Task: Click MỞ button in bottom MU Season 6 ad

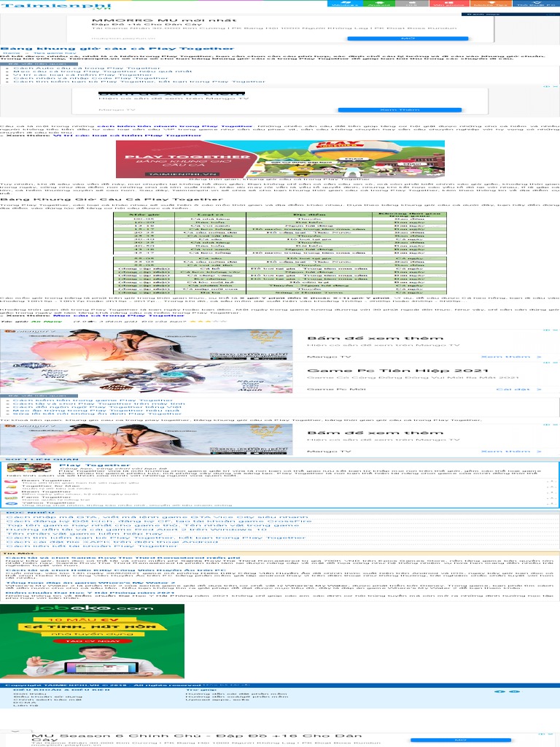Action: tap(461, 740)
